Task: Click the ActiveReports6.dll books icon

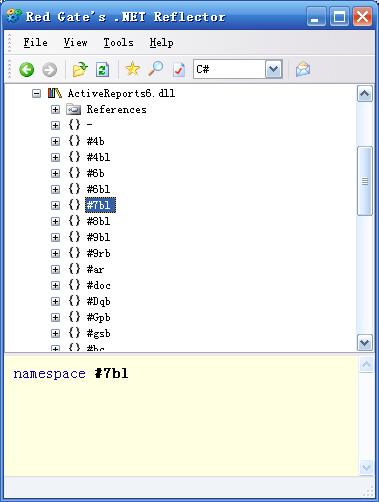Action: click(x=55, y=93)
